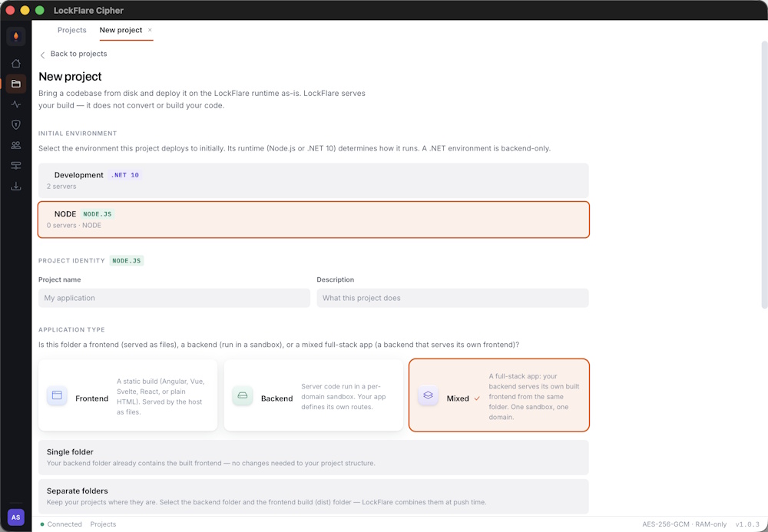
Task: Click the back arrow chevron
Action: click(42, 55)
